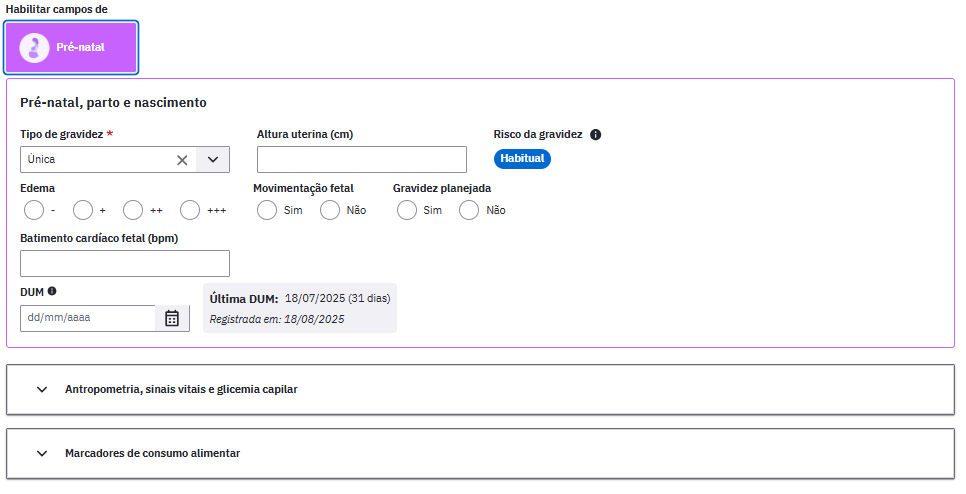Choose the Edema ++ radio button

click(x=133, y=210)
